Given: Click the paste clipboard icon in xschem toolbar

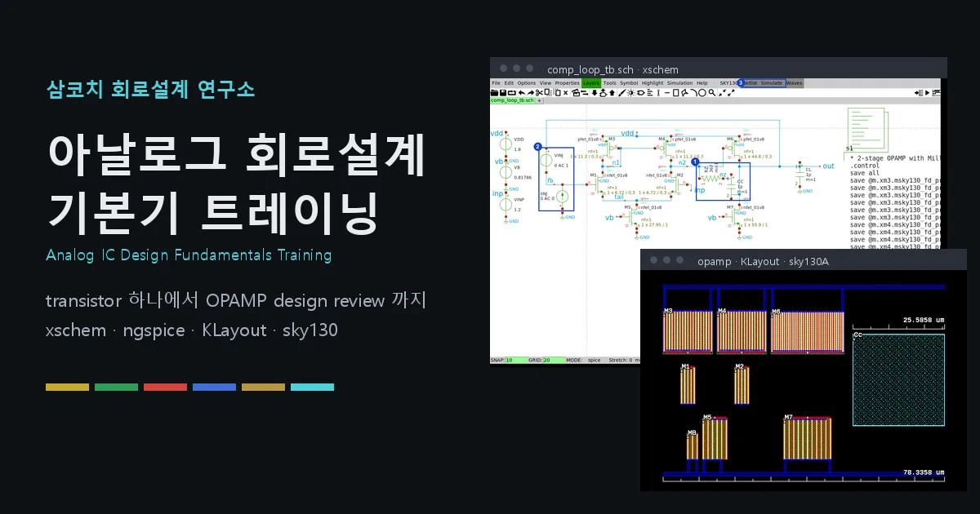Looking at the screenshot, I should (558, 93).
